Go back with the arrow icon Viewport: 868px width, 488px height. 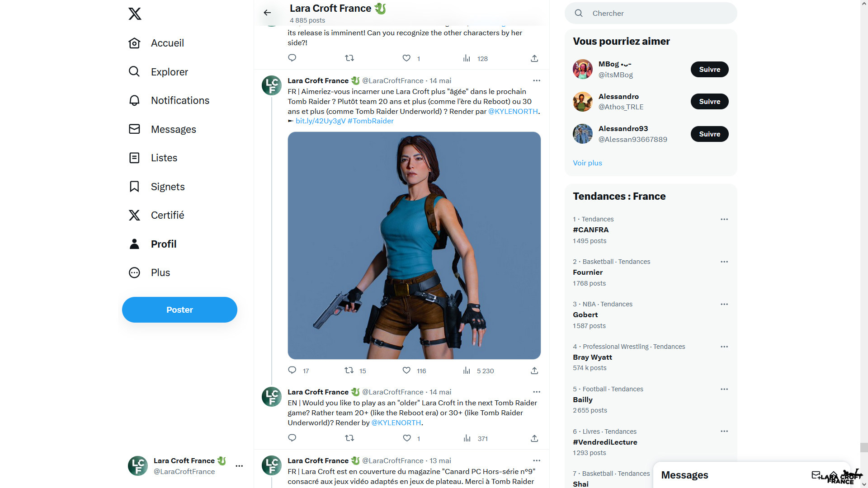[x=267, y=13]
